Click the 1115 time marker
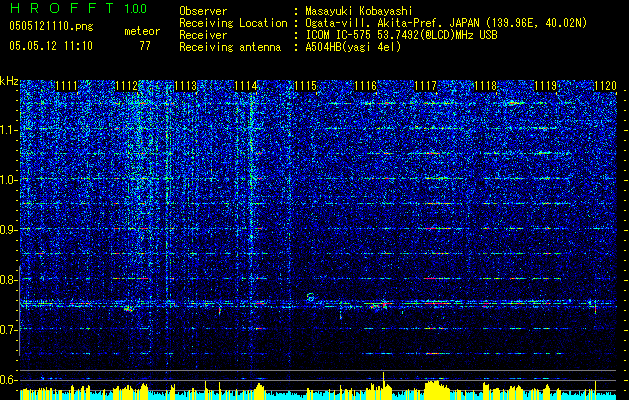Viewport: 629px width, 400px height. [306, 86]
